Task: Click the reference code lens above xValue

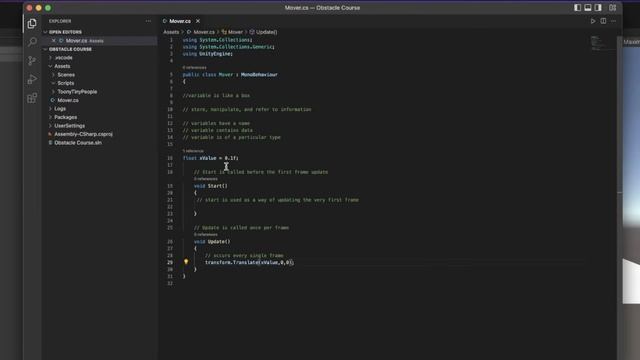Action: [x=193, y=151]
